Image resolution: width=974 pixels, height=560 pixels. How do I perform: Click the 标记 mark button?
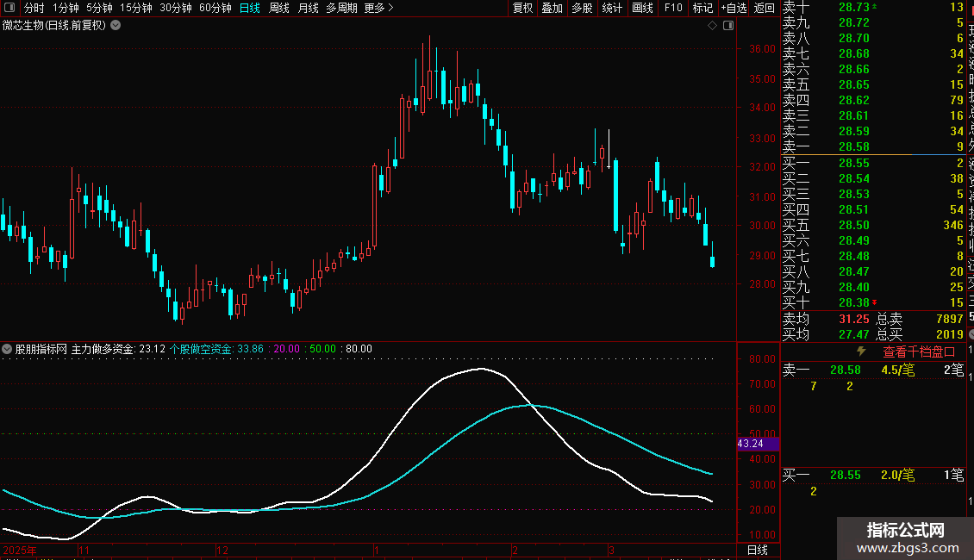click(702, 8)
